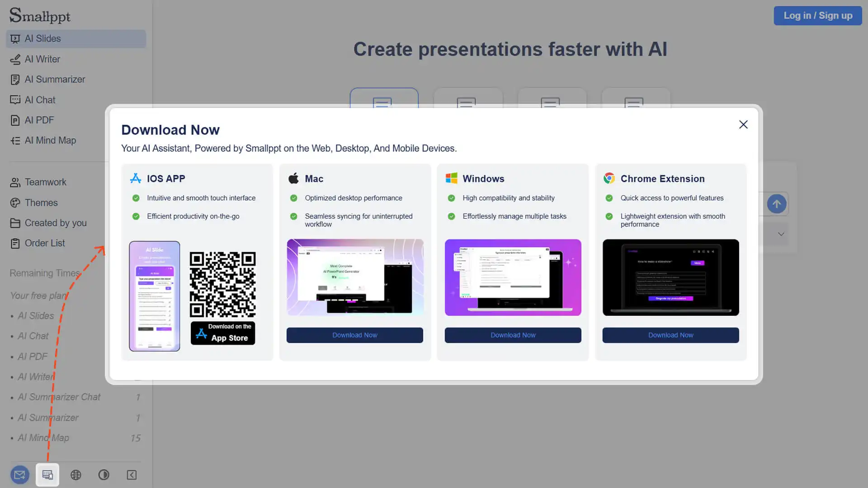Click Download Now for Mac
Screen dimensions: 868x488
tap(355, 335)
